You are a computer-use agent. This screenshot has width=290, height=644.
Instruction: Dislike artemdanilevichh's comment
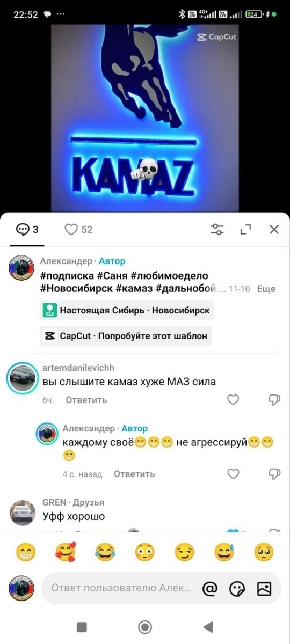pyautogui.click(x=274, y=399)
